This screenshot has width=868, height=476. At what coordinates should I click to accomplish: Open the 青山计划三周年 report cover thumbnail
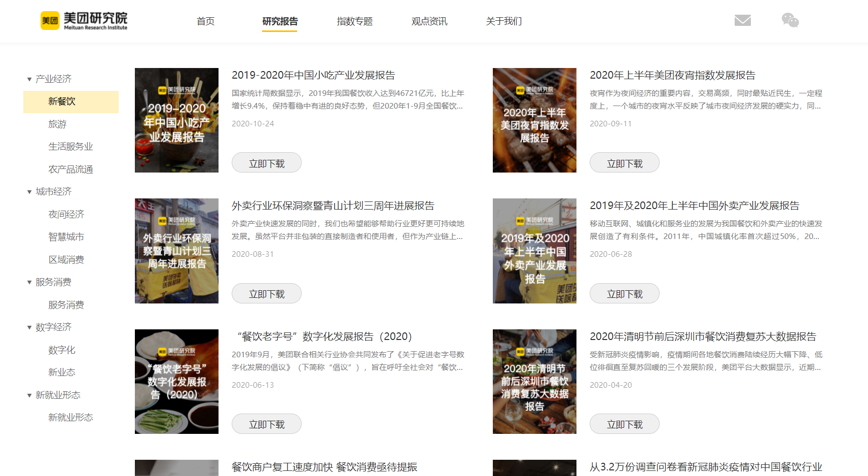(176, 251)
